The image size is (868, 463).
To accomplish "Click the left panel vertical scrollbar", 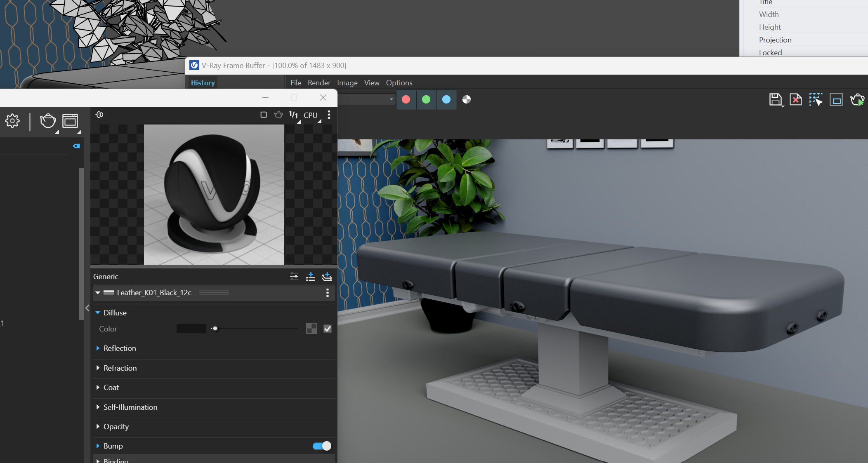I will [81, 243].
